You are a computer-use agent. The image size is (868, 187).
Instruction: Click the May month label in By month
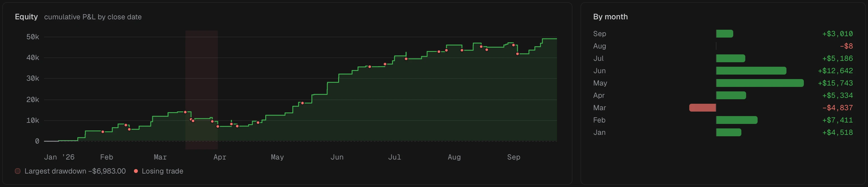point(600,83)
